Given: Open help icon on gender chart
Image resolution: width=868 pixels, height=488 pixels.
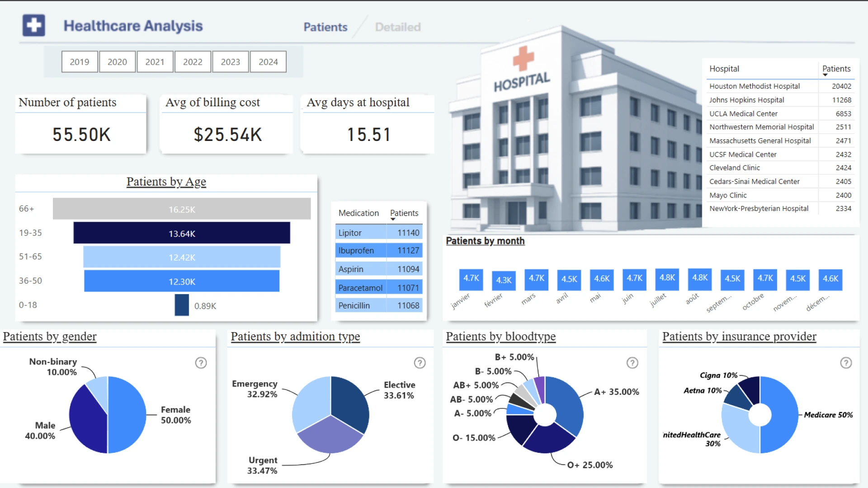Looking at the screenshot, I should [201, 363].
